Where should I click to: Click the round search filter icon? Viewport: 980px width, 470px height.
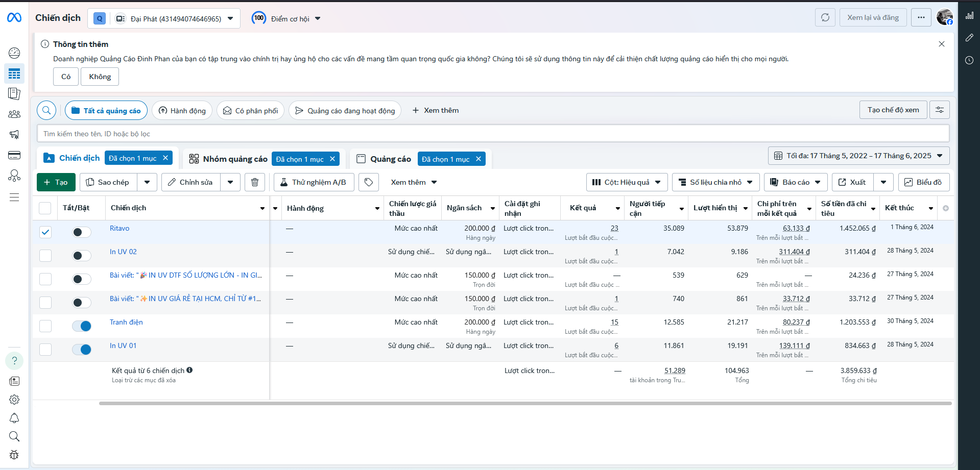[46, 110]
